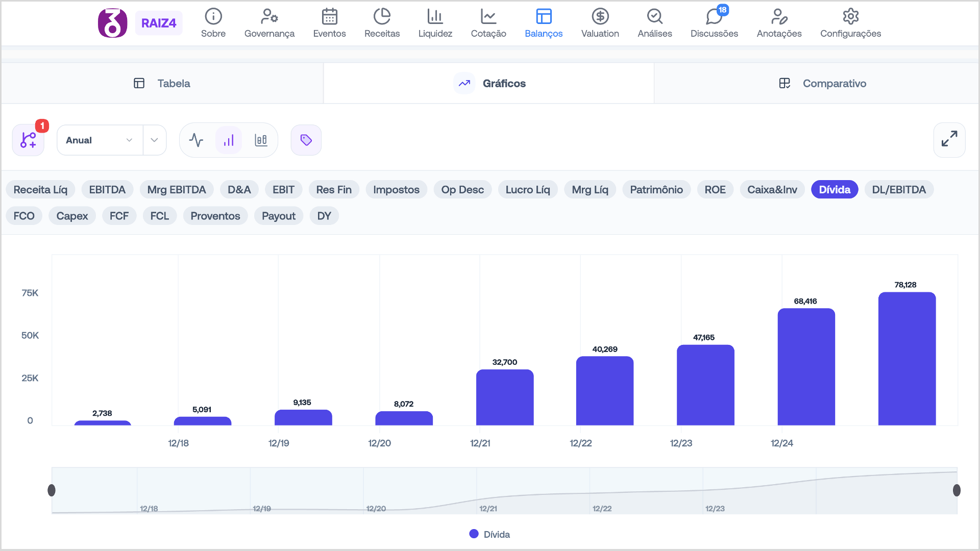Expand chart to fullscreen
The image size is (980, 551).
[x=949, y=139]
